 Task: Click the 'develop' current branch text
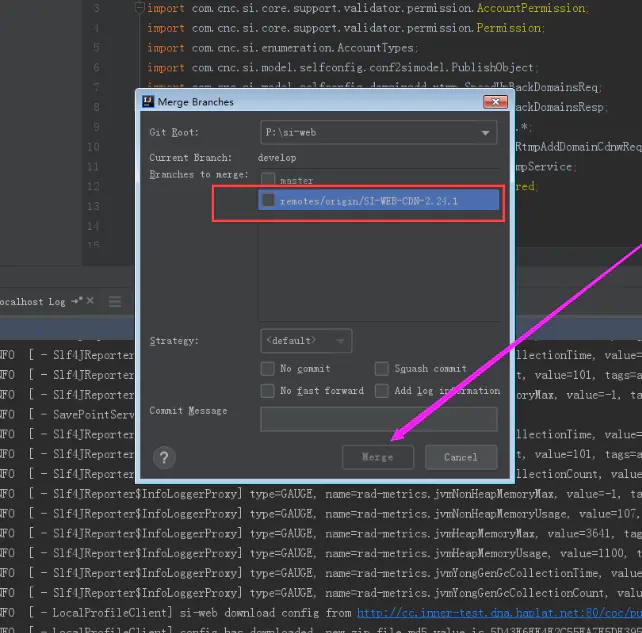tap(277, 158)
